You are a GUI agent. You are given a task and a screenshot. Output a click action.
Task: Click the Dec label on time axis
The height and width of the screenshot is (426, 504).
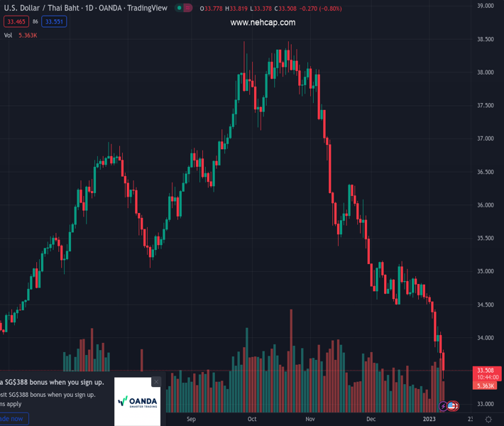tap(371, 420)
